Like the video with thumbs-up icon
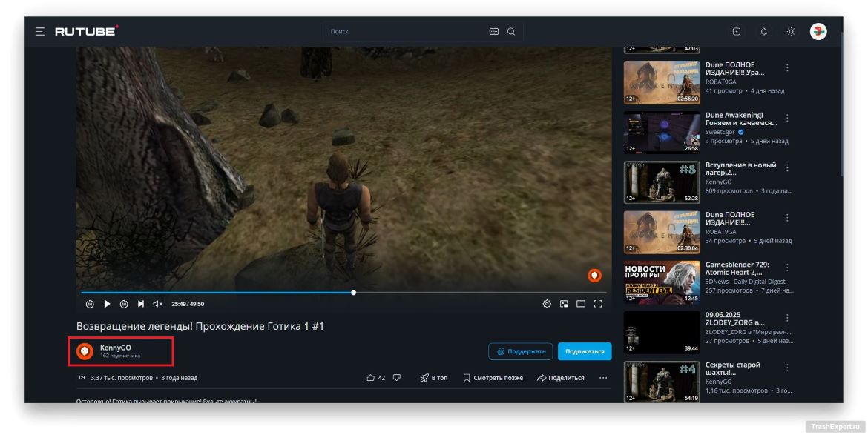 pos(371,378)
